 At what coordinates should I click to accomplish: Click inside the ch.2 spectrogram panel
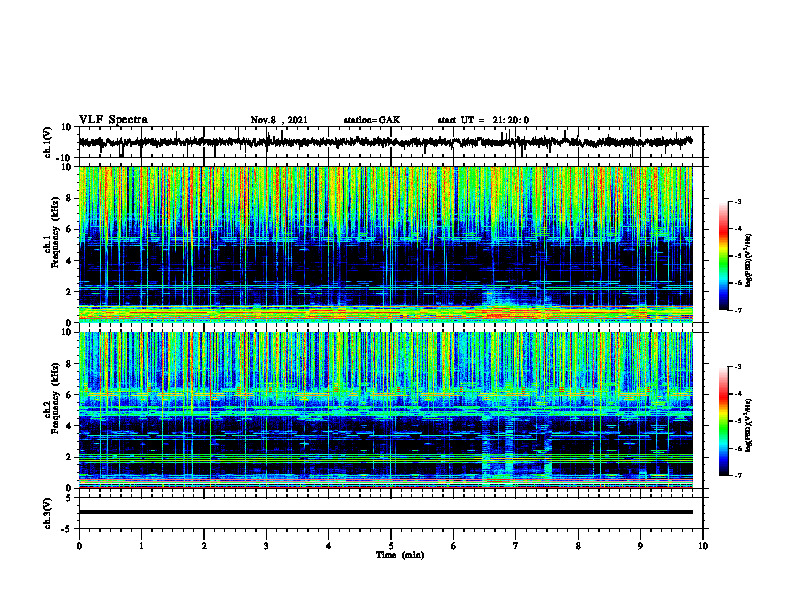click(x=385, y=410)
